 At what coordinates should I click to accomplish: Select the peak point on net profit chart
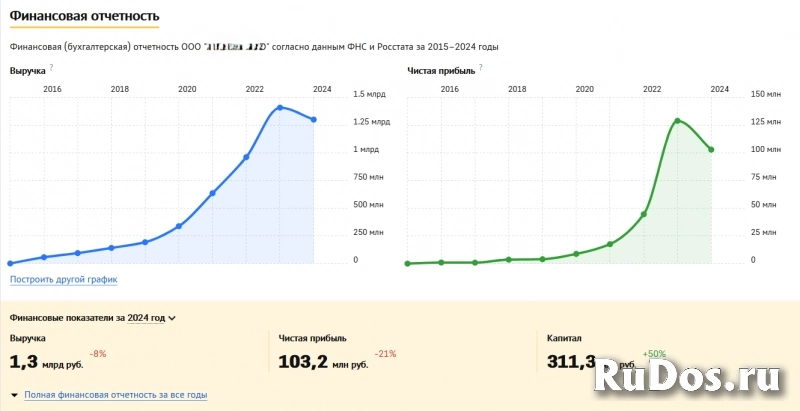point(678,120)
